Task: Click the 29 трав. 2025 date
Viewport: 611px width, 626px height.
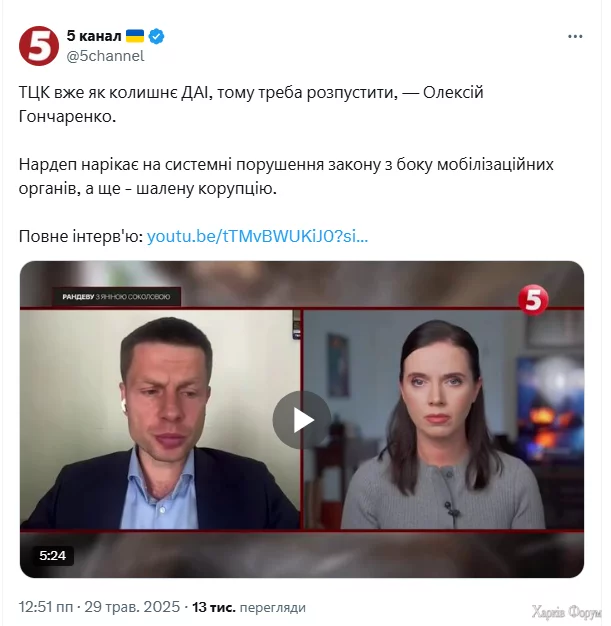Action: (x=132, y=607)
